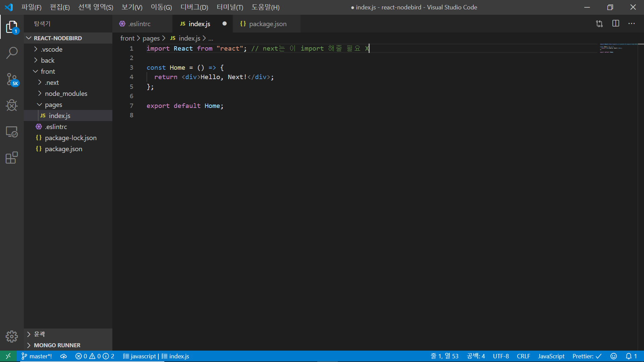Change CRLF end-of-line setting

coord(523,356)
